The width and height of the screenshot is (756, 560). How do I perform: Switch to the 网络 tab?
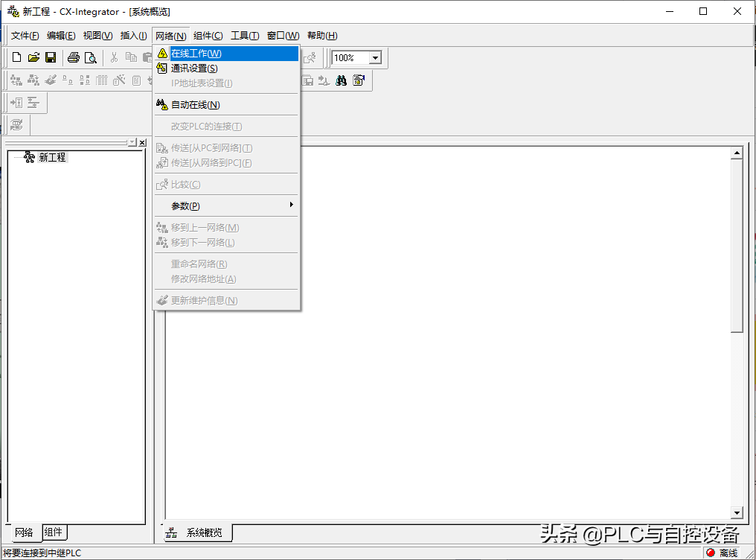coord(23,532)
